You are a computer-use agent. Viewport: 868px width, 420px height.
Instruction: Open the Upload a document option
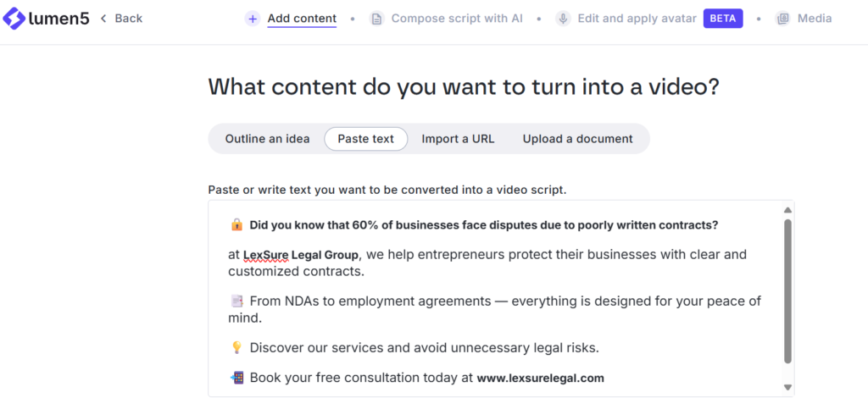click(577, 139)
